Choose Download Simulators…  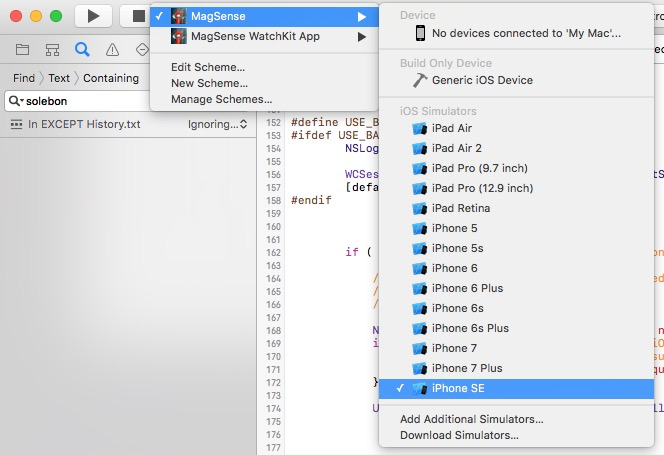click(x=459, y=435)
